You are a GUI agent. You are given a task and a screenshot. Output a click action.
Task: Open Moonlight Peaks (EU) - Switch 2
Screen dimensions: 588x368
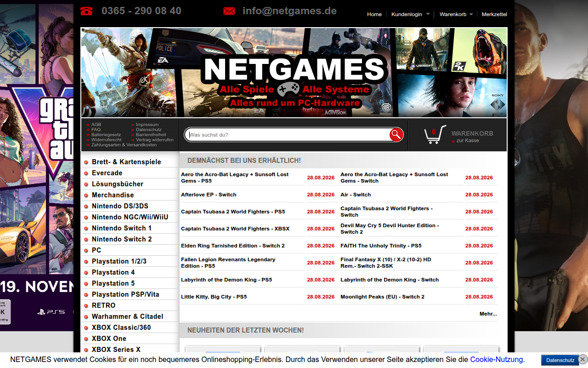[382, 297]
